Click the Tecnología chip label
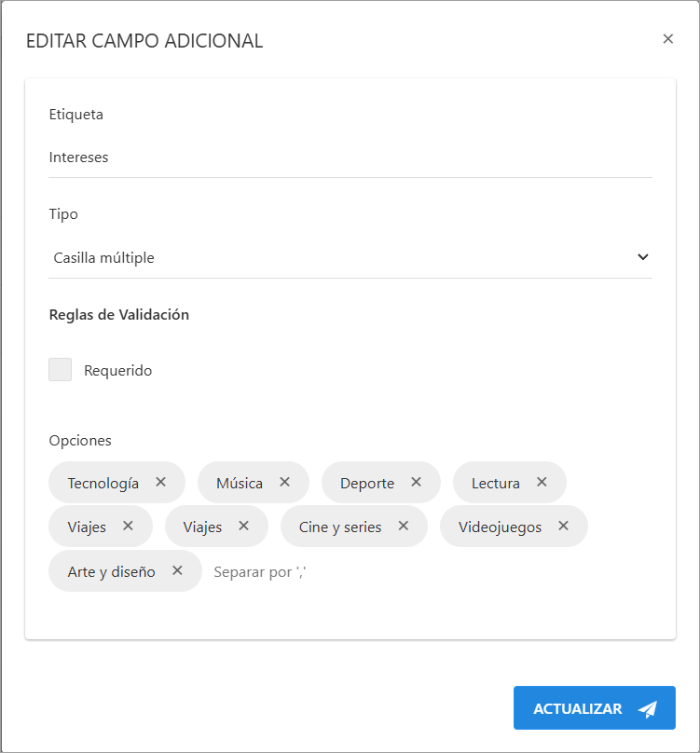 tap(103, 483)
